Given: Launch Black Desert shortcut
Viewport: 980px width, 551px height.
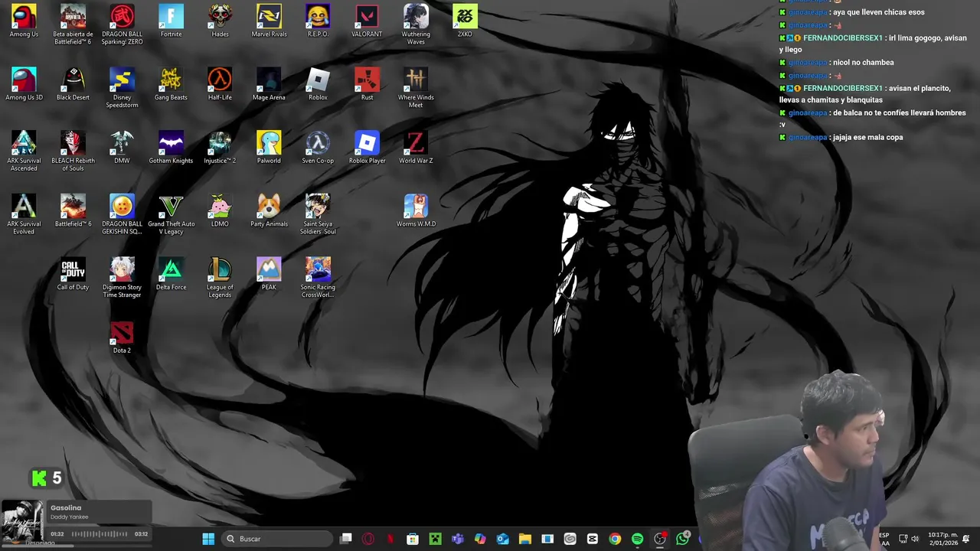Looking at the screenshot, I should coord(73,84).
